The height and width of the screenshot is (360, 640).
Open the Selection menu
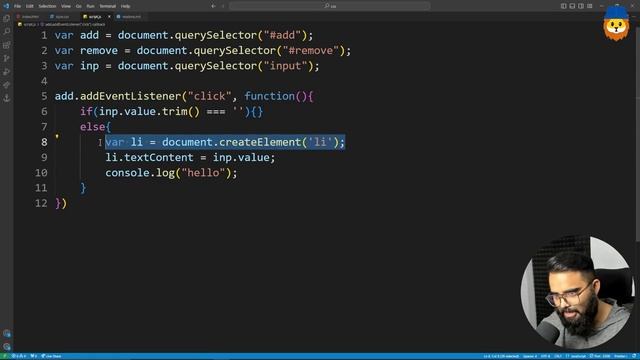point(47,6)
